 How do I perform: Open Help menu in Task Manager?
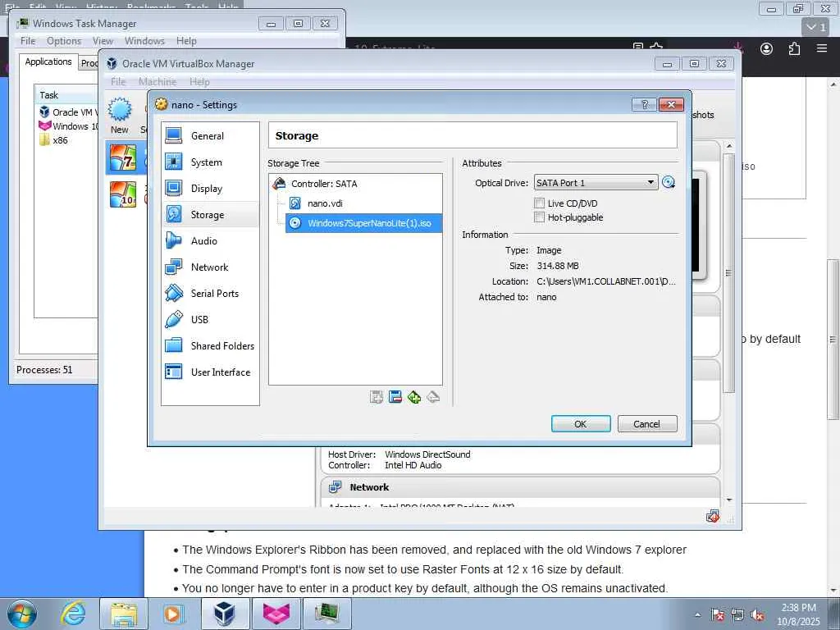[186, 41]
